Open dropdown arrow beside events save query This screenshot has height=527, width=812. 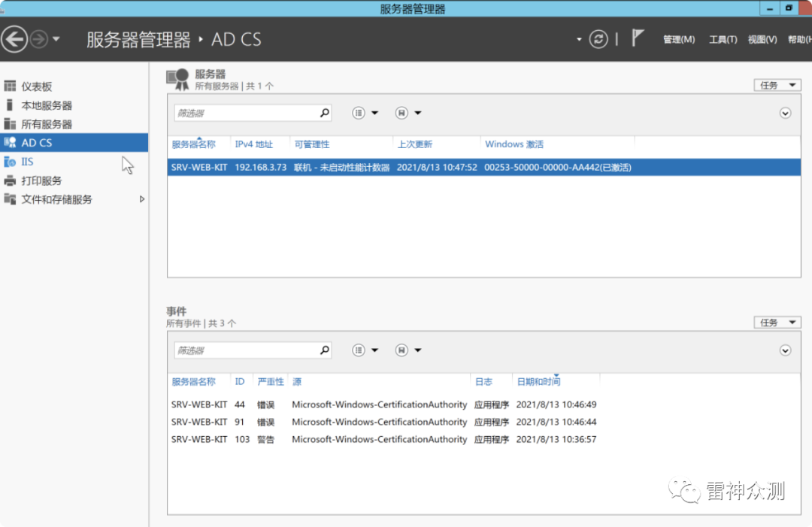(418, 350)
